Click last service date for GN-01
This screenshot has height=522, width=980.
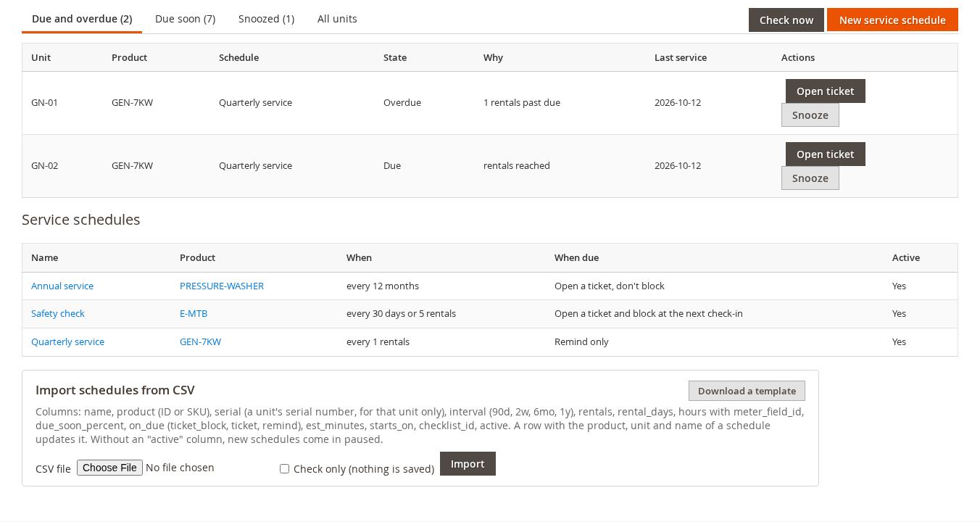(678, 103)
